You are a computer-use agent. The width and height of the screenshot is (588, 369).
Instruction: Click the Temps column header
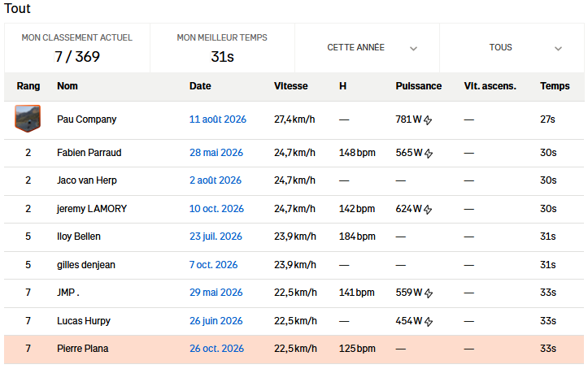click(x=555, y=86)
